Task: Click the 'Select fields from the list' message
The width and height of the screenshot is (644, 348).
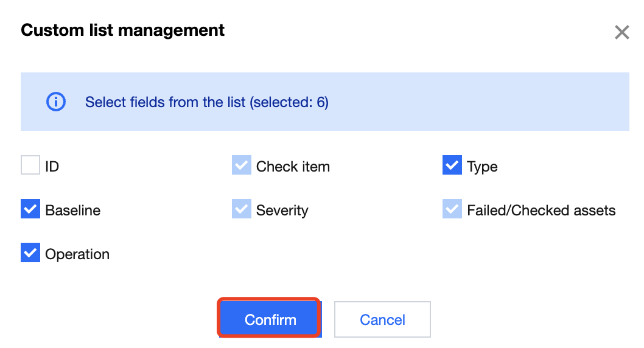Action: point(206,102)
